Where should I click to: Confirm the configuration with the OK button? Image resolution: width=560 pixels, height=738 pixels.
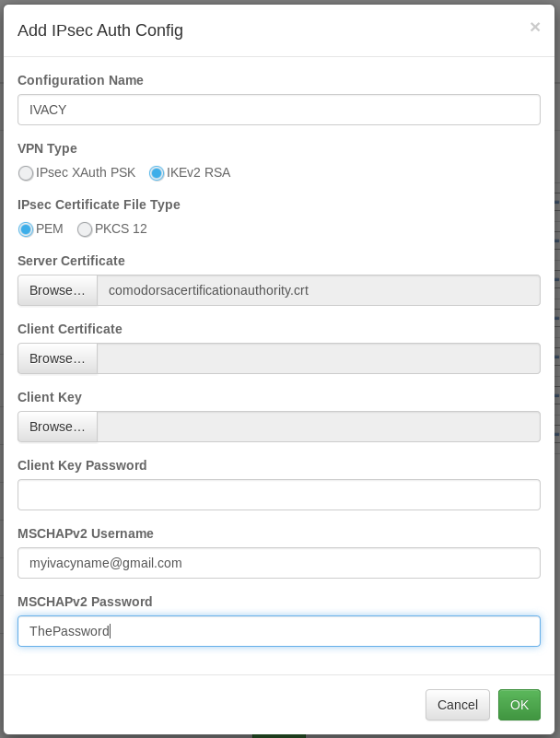[519, 705]
